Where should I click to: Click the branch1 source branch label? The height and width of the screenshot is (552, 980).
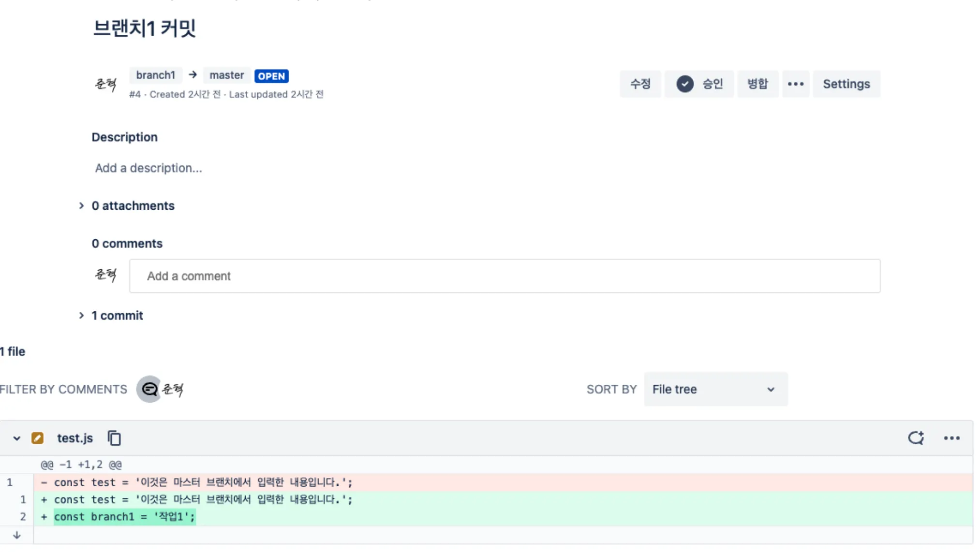point(155,75)
